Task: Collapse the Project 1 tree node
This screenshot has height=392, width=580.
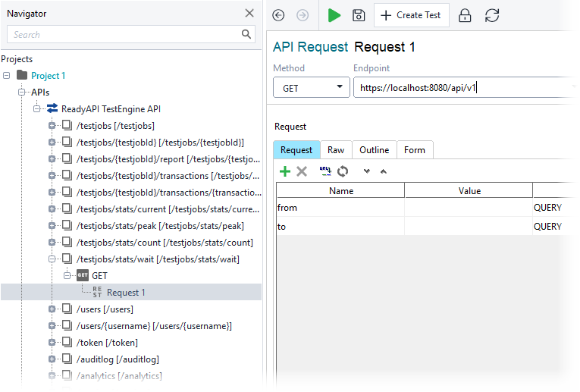Action: 6,75
